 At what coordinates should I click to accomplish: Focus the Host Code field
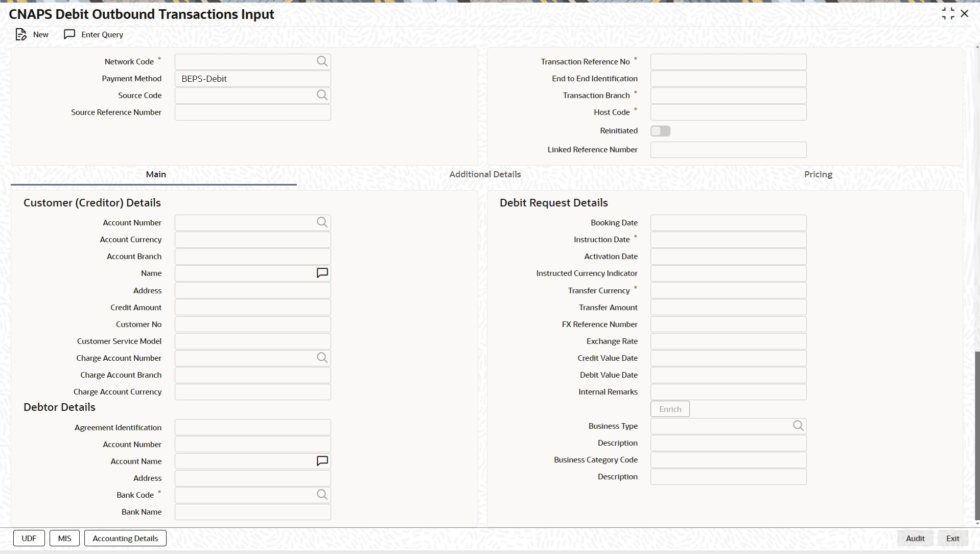click(x=729, y=112)
